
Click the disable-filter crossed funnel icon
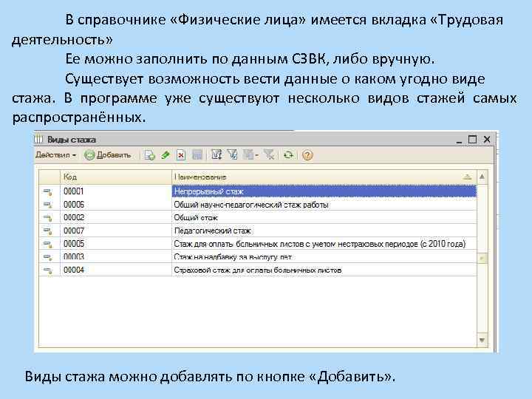[x=270, y=155]
